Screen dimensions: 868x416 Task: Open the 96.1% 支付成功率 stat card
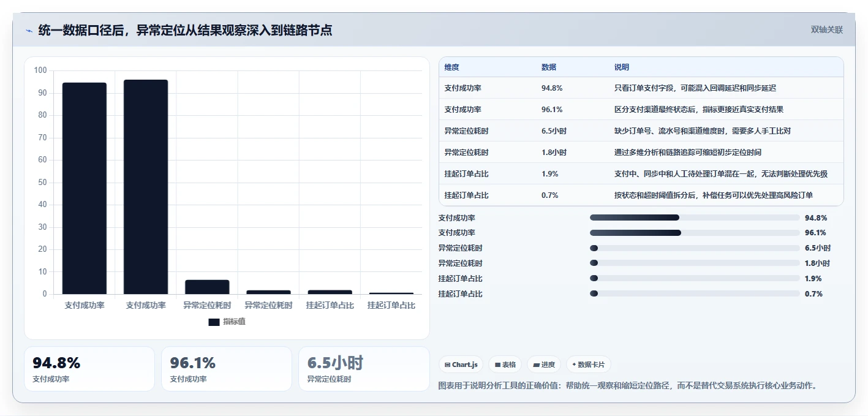click(x=227, y=369)
